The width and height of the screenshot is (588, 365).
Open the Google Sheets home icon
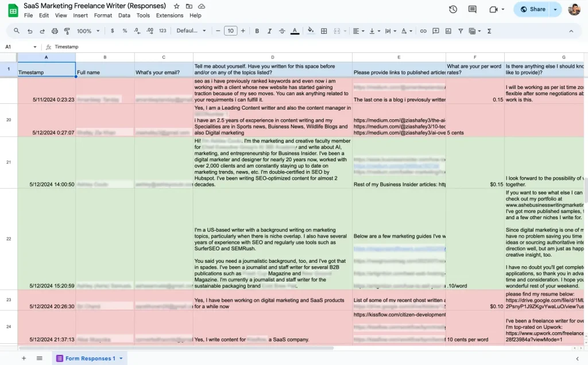point(13,10)
